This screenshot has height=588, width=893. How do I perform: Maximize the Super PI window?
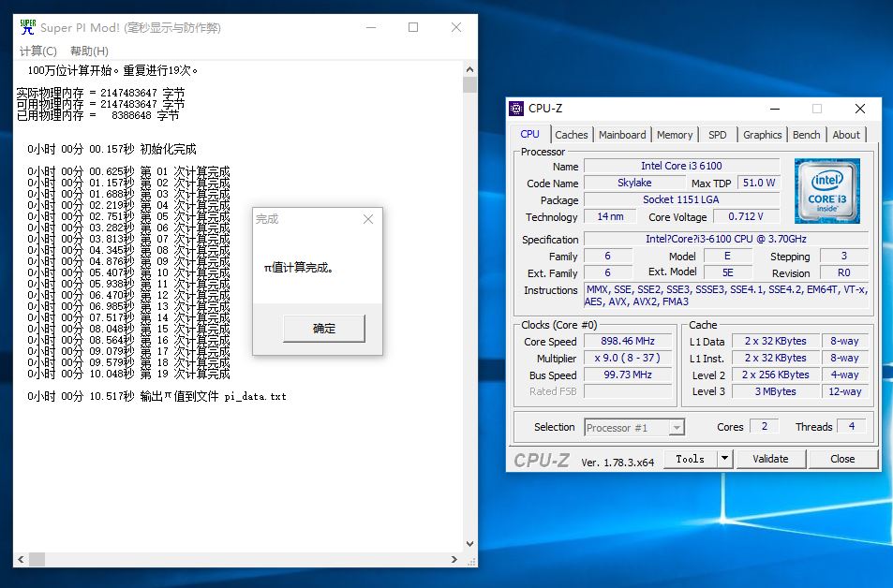click(413, 27)
